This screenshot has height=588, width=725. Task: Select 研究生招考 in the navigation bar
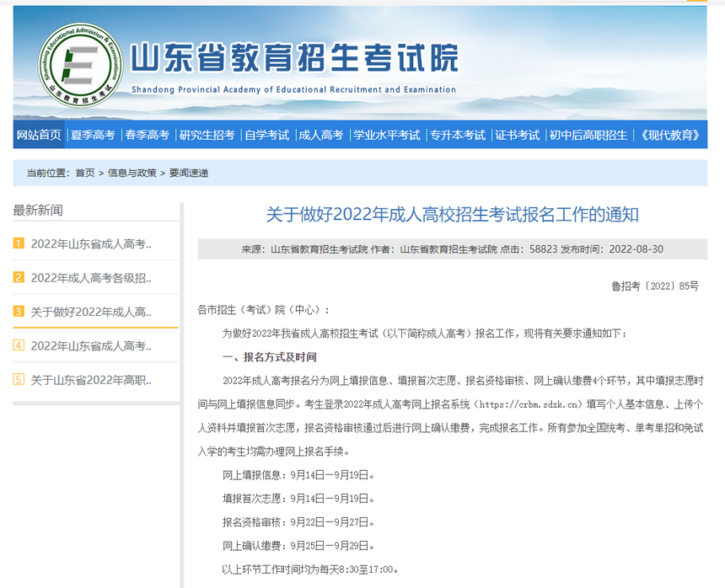click(x=207, y=135)
